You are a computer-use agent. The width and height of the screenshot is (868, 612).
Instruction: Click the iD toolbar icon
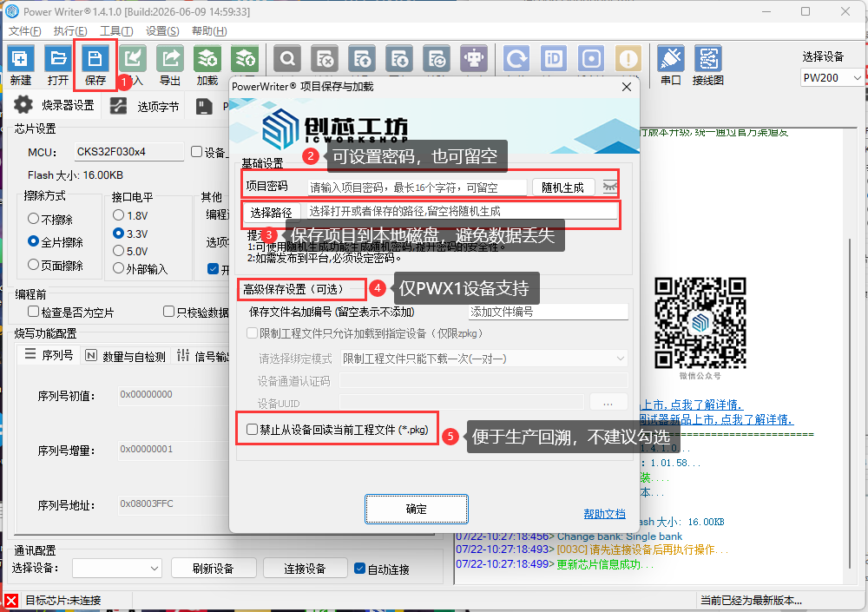coord(554,59)
